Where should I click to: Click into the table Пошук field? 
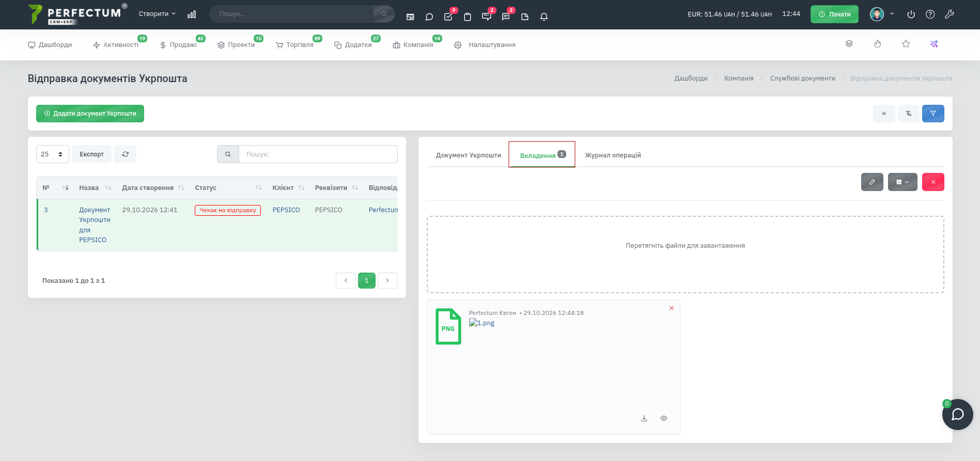coord(318,154)
